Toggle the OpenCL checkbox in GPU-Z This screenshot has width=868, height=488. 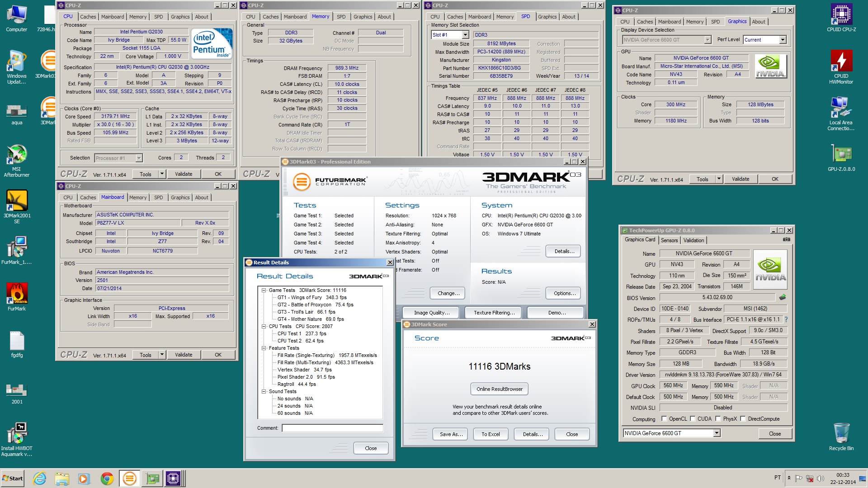coord(664,419)
